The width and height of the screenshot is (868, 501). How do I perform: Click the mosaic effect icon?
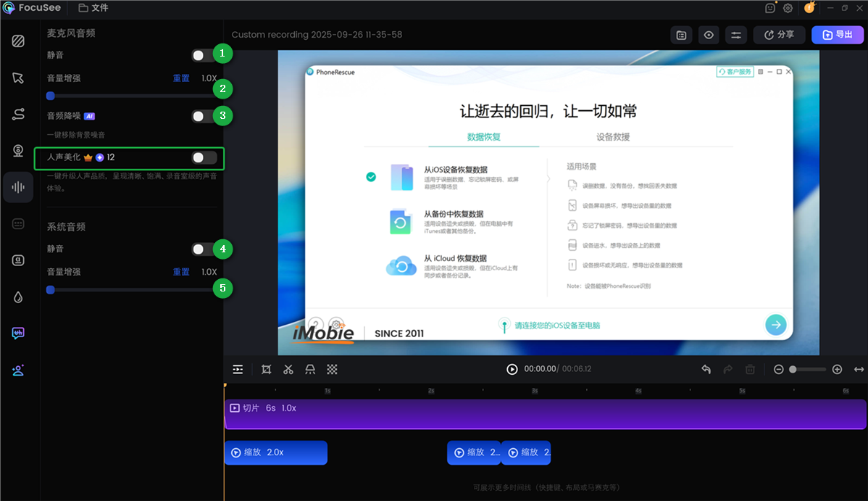[x=332, y=369]
